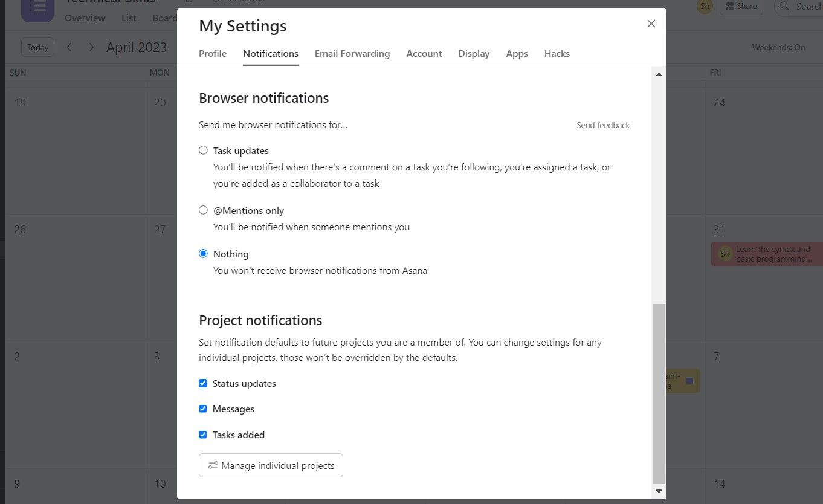823x504 pixels.
Task: Uncheck the Status updates checkbox
Action: [x=203, y=383]
